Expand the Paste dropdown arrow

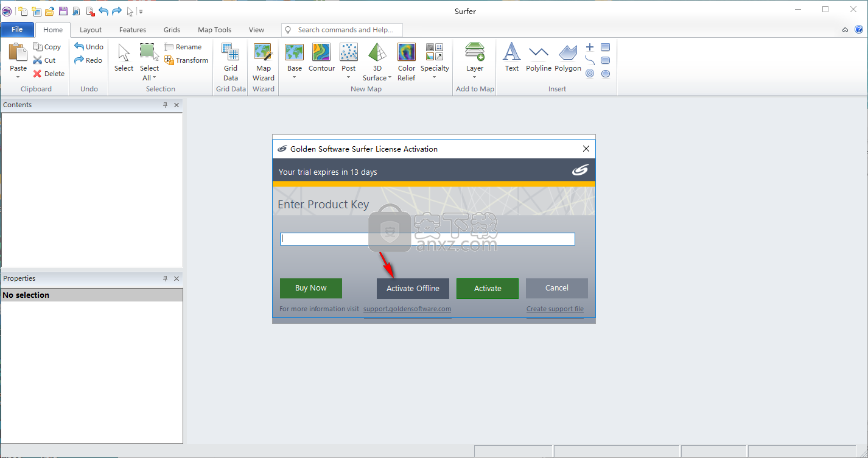pos(18,77)
